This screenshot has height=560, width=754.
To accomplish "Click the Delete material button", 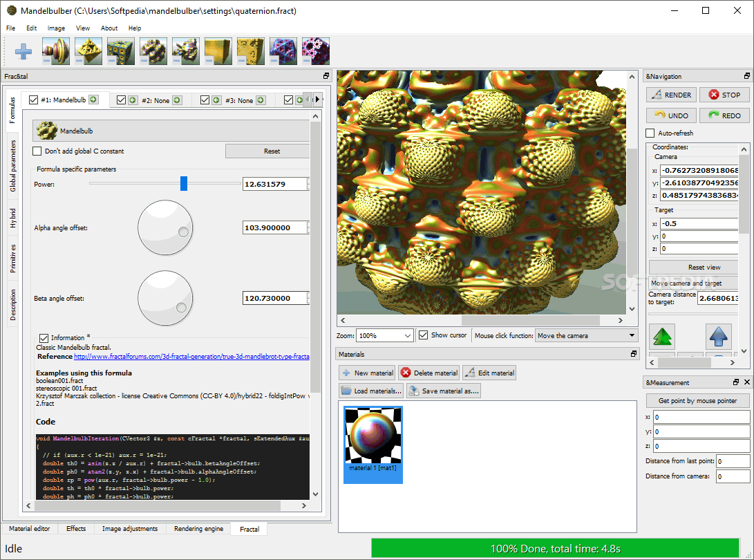I will pyautogui.click(x=429, y=373).
